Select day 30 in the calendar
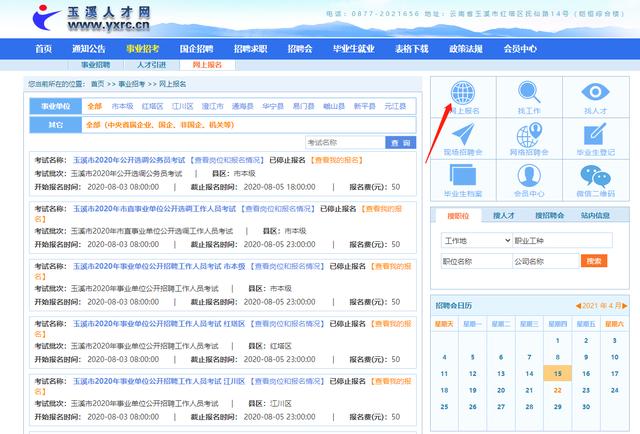The image size is (640, 434). click(x=586, y=407)
